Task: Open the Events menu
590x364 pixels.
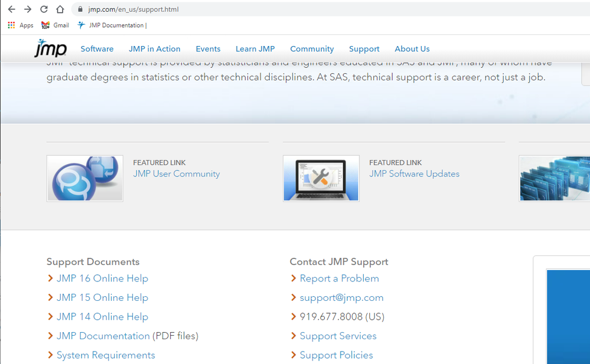Action: [x=208, y=49]
